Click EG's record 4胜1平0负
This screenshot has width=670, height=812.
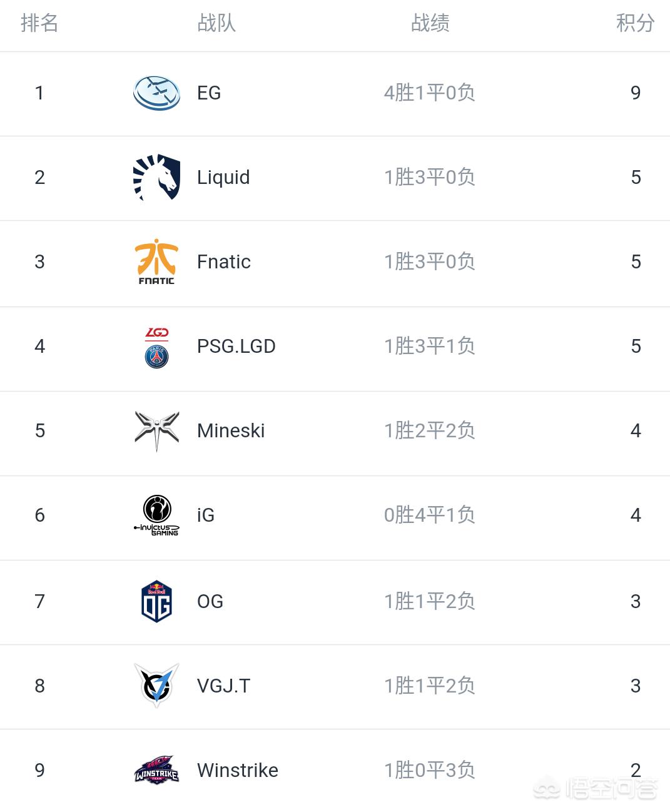430,93
